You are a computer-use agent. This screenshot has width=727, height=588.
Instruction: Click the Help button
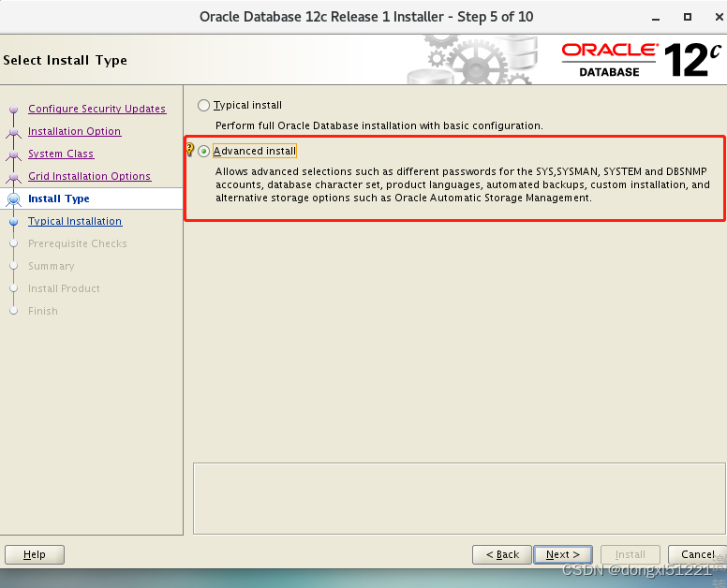(35, 554)
